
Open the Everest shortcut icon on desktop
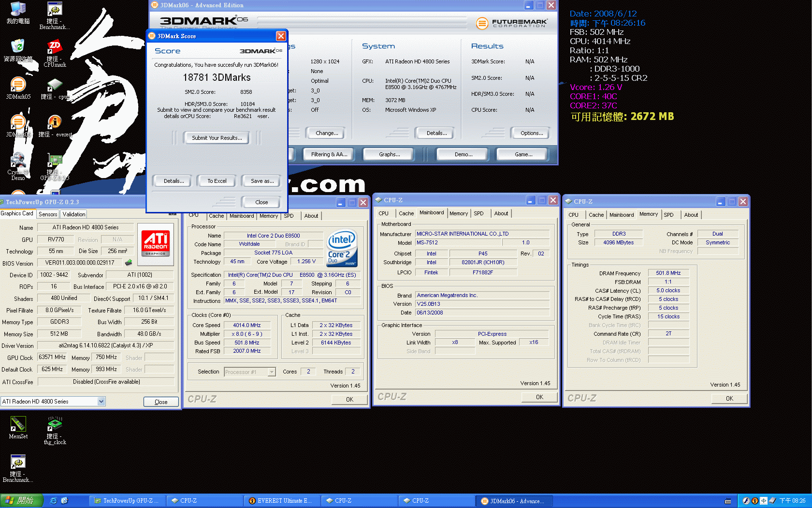(55, 126)
